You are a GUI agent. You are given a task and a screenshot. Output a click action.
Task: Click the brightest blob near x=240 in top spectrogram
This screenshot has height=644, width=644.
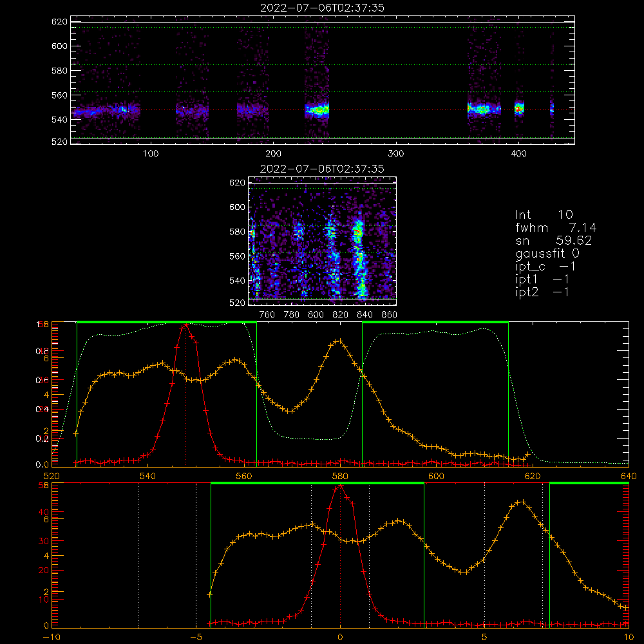tap(317, 109)
